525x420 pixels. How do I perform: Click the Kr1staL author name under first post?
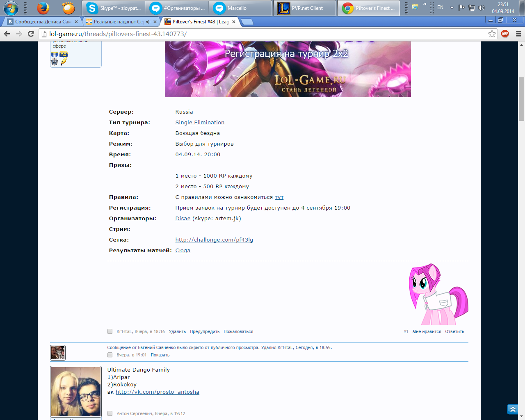[124, 331]
